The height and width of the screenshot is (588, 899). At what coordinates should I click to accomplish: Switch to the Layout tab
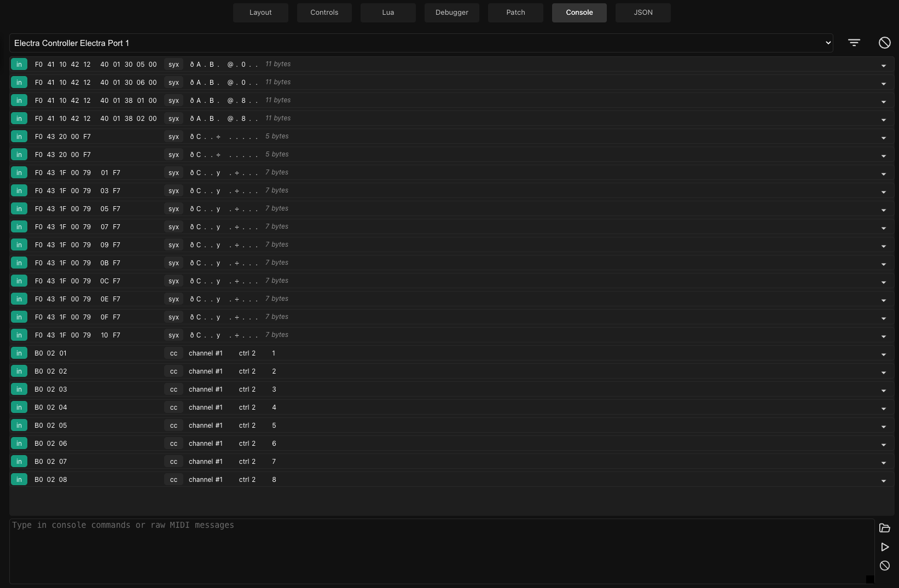[x=260, y=13]
